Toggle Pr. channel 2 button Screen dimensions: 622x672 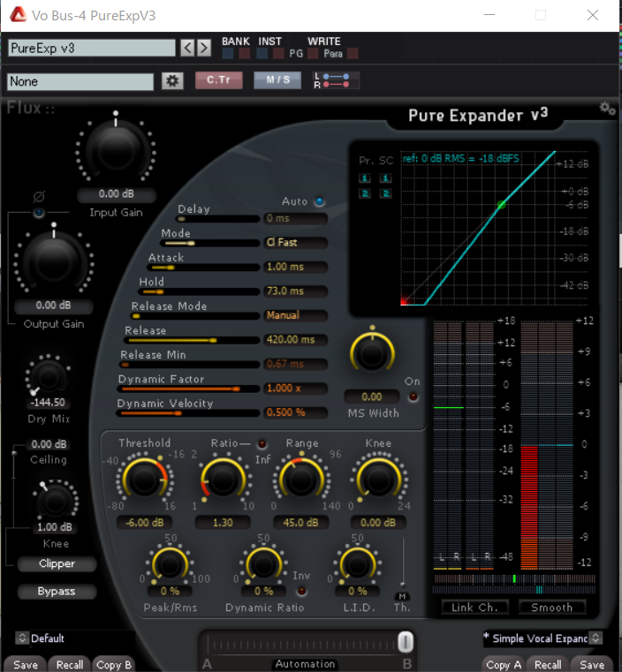[365, 193]
